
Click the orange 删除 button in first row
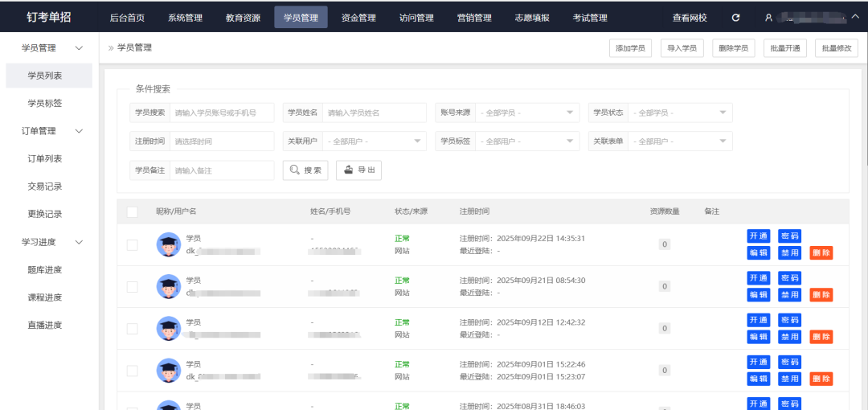[821, 252]
